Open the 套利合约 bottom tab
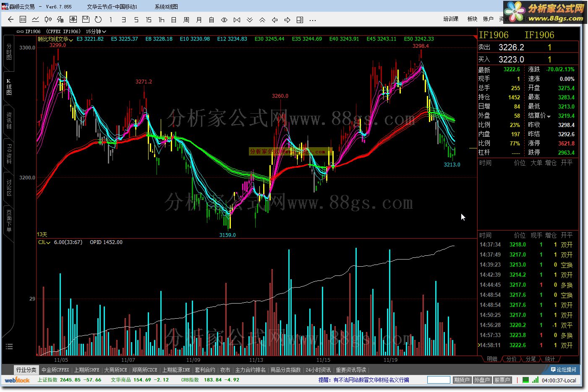588x392 pixels. click(205, 370)
